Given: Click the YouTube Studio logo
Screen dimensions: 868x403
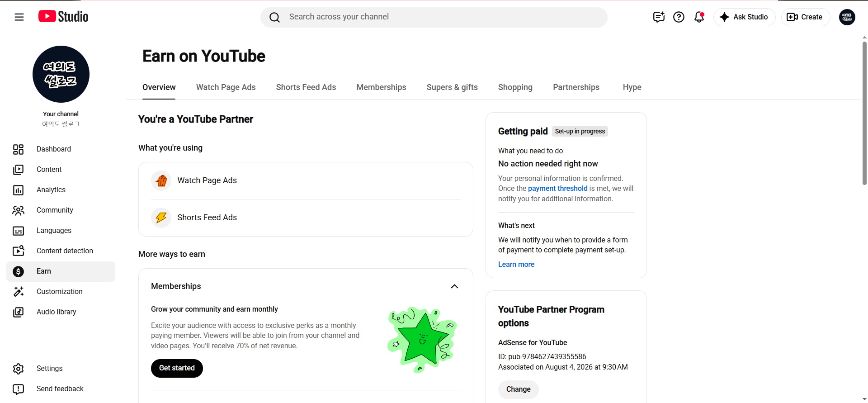Looking at the screenshot, I should pyautogui.click(x=63, y=17).
